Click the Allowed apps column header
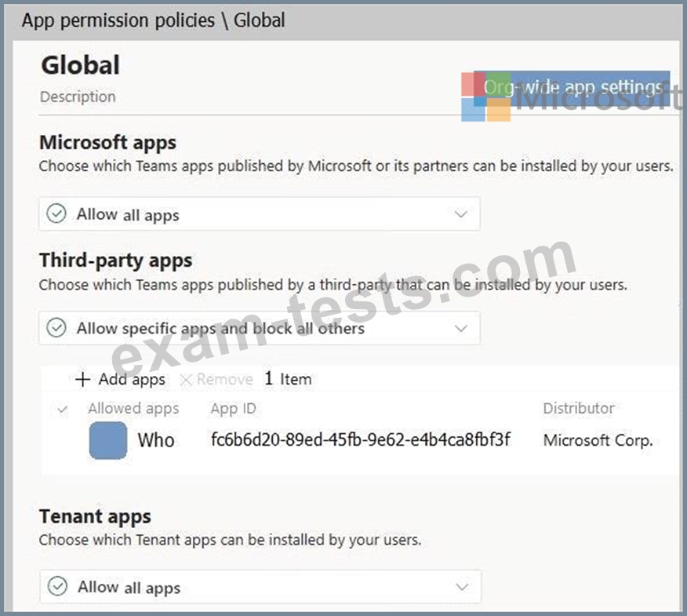Screen dimensions: 687x616 point(133,409)
